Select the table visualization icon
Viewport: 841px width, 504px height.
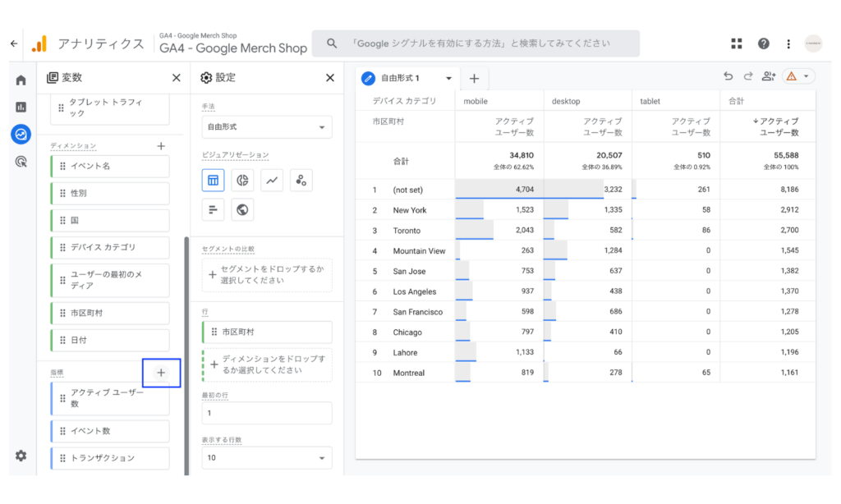[213, 180]
